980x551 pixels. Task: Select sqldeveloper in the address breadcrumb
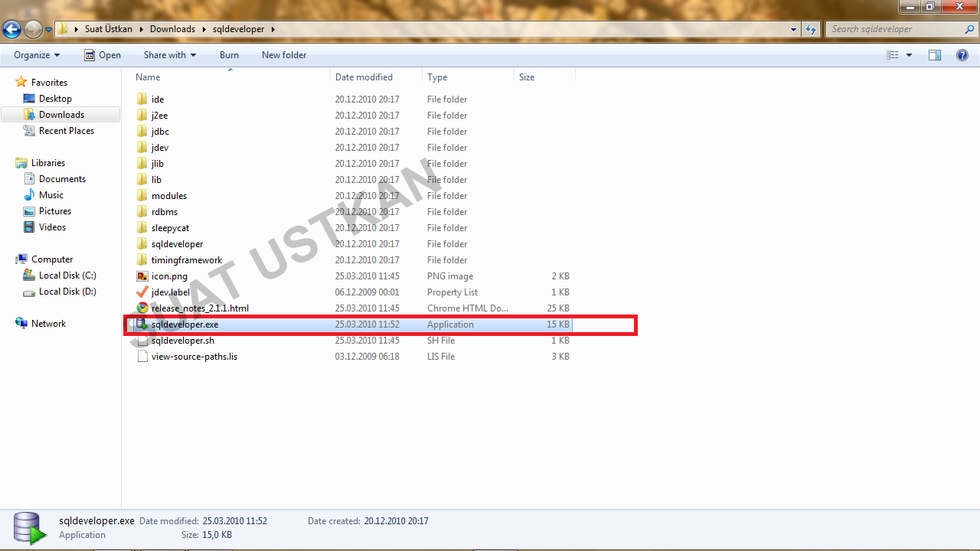[x=239, y=29]
